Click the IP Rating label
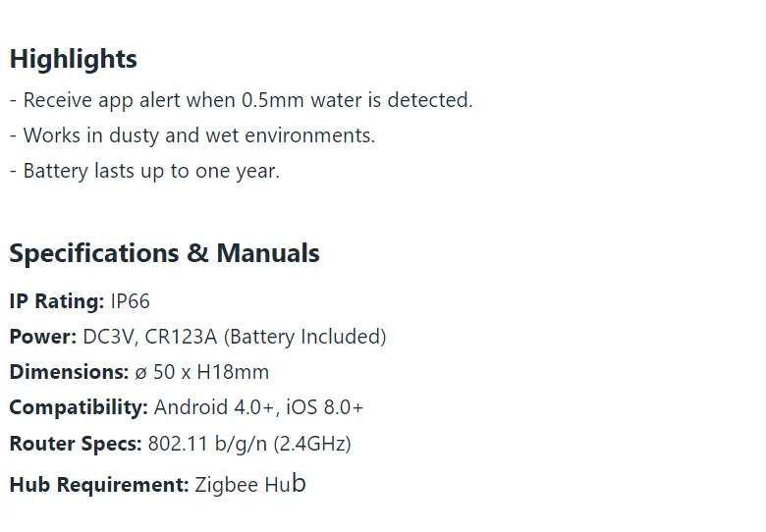The width and height of the screenshot is (766, 532). pos(57,301)
